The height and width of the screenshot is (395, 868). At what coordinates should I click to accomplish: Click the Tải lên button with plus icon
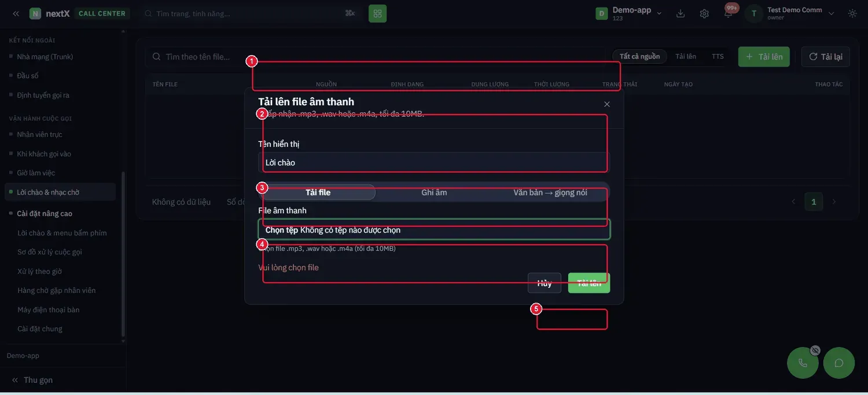[764, 57]
